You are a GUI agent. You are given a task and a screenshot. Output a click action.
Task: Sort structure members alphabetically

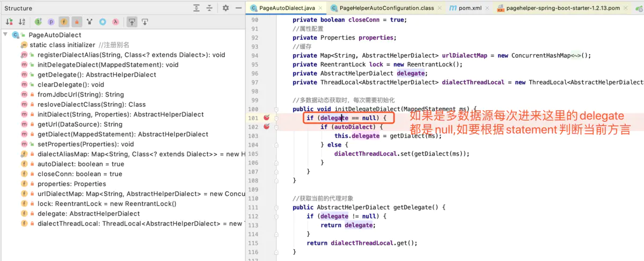coord(22,22)
